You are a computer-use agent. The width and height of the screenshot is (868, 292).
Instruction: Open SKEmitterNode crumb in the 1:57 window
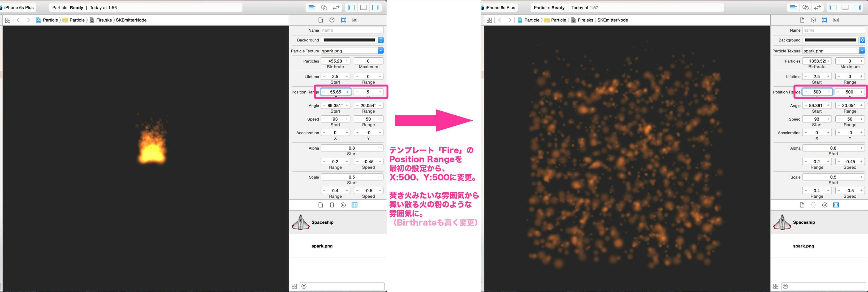click(x=612, y=20)
